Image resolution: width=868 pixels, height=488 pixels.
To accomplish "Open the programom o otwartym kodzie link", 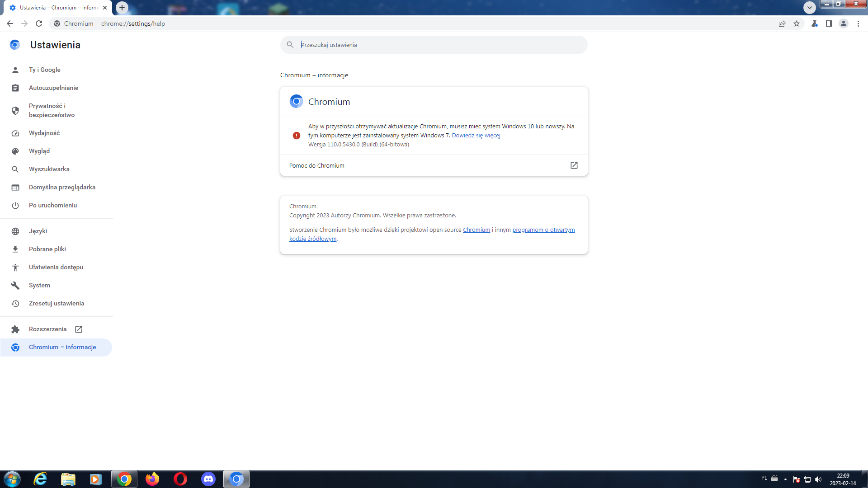I will pyautogui.click(x=432, y=234).
